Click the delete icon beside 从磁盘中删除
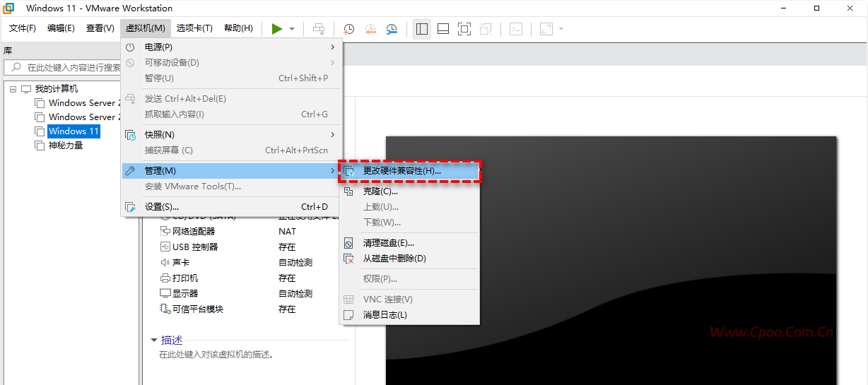The width and height of the screenshot is (868, 385). click(348, 259)
